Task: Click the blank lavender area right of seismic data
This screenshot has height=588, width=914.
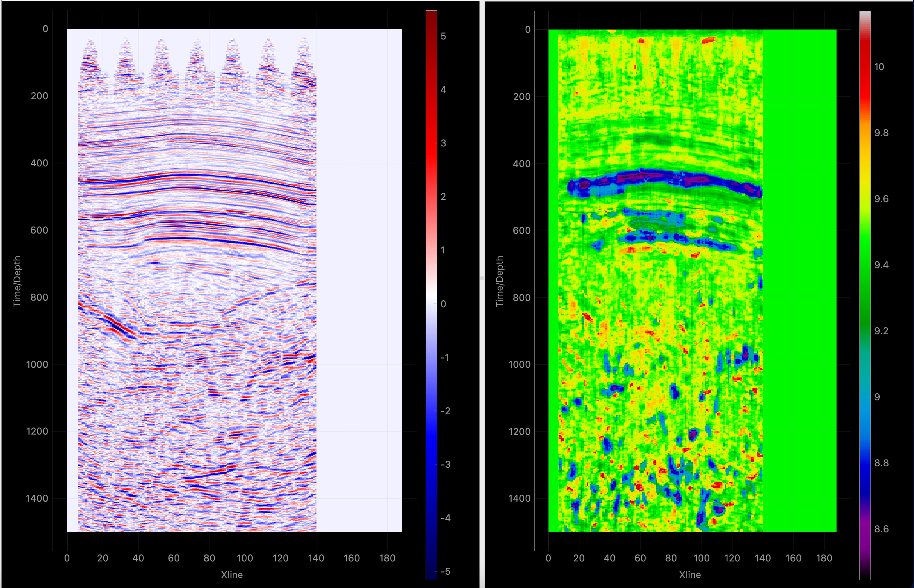Action: pyautogui.click(x=359, y=281)
